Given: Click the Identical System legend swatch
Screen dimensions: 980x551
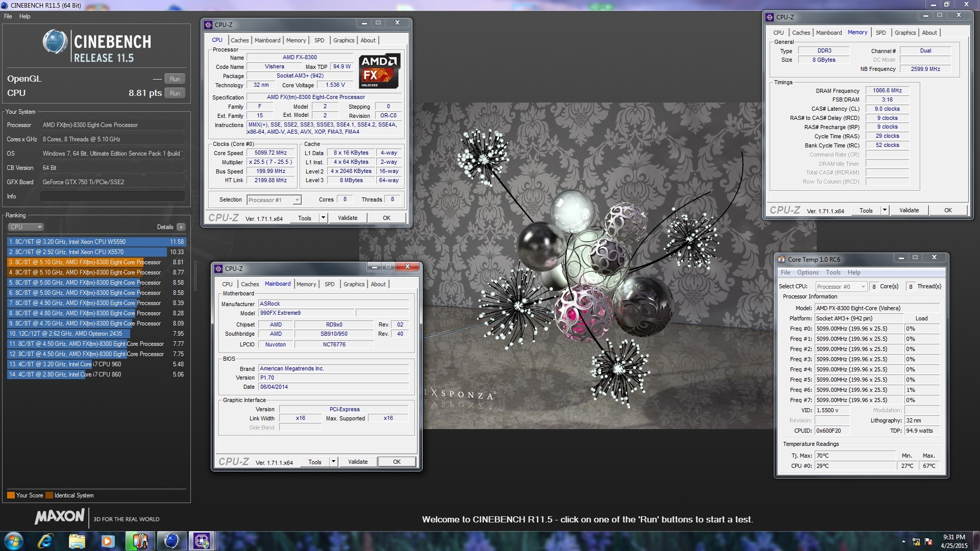Looking at the screenshot, I should point(49,495).
